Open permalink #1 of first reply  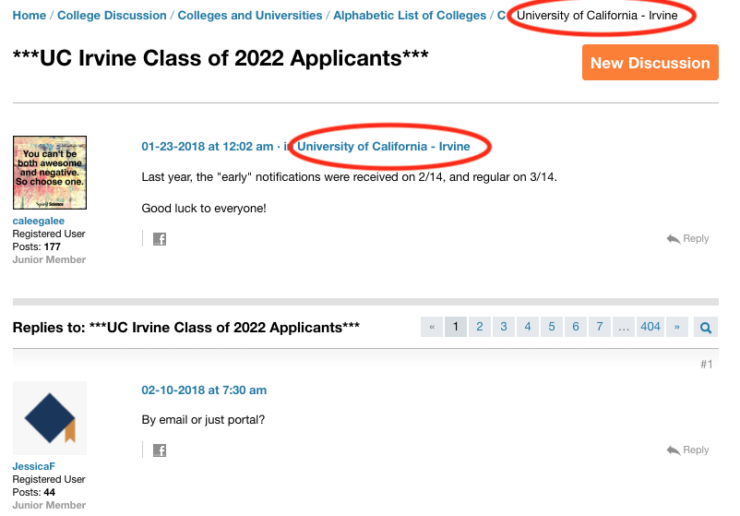[x=706, y=364]
